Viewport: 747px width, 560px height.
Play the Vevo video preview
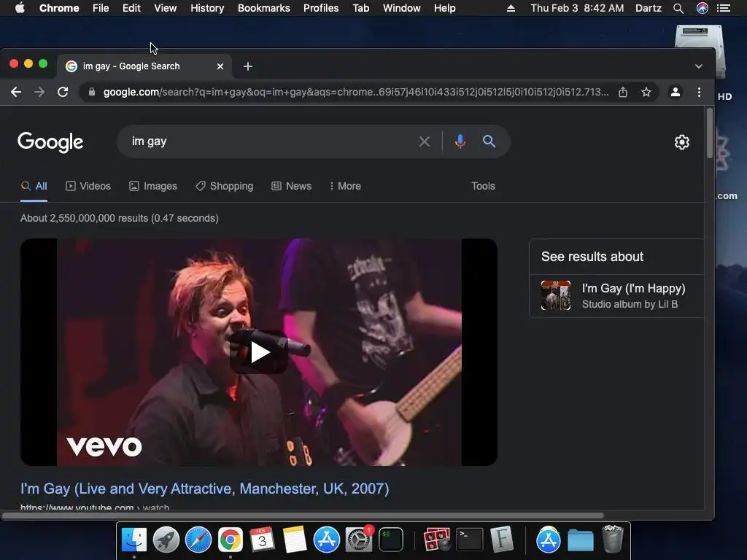click(x=259, y=352)
